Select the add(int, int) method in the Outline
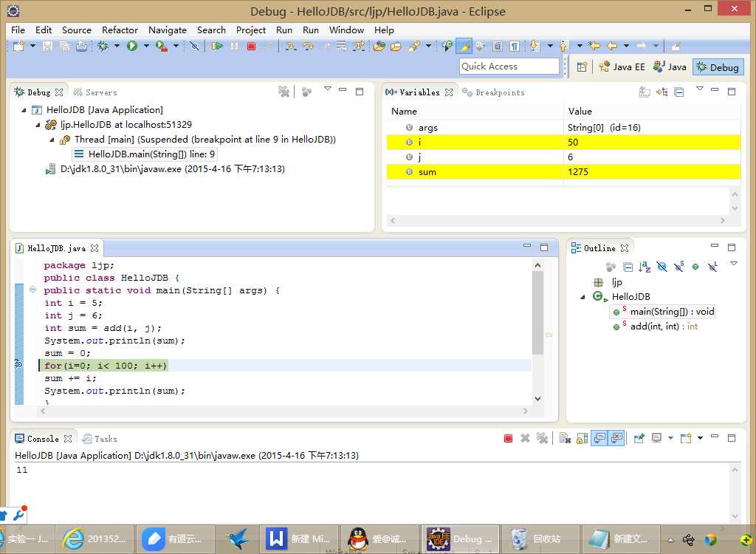The image size is (756, 554). click(662, 326)
